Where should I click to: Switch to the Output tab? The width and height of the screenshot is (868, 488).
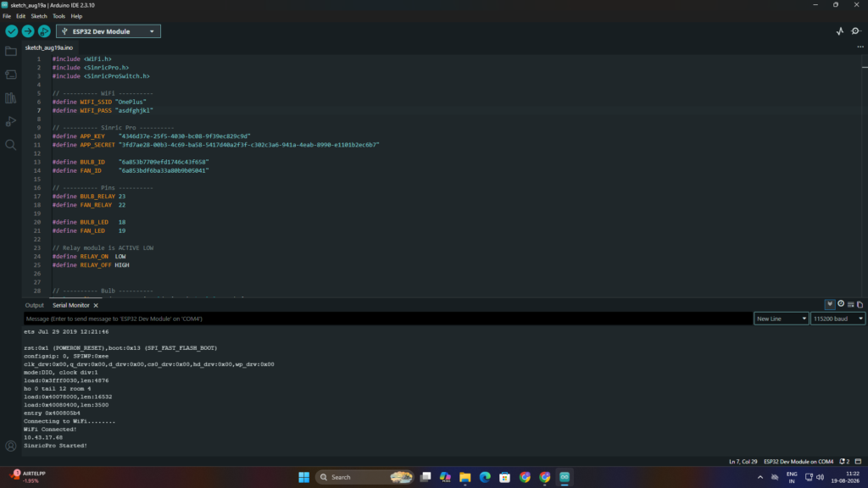[x=34, y=305]
